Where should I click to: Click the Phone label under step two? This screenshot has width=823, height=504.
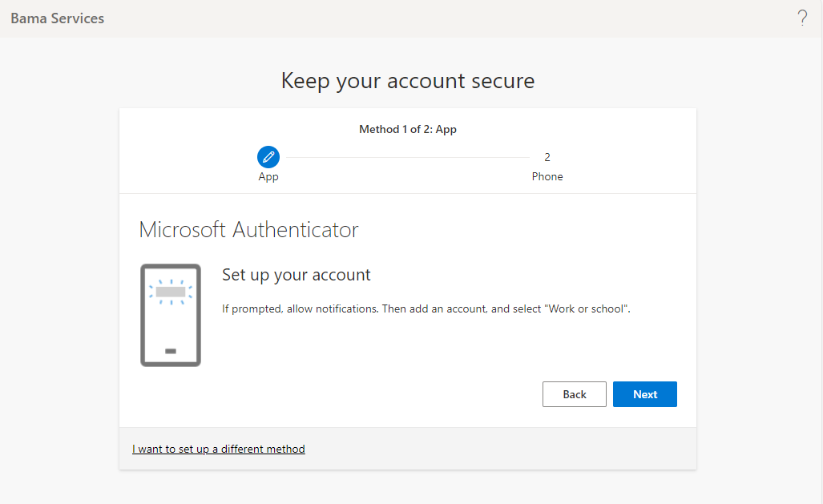click(x=547, y=176)
